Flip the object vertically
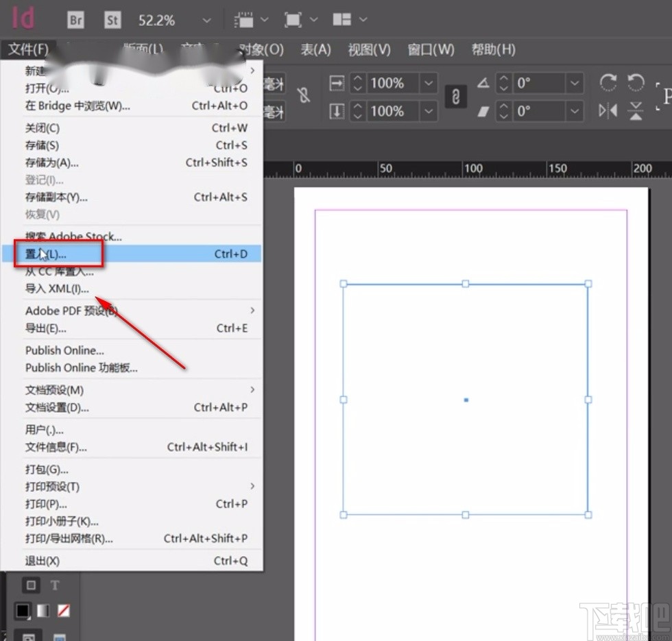 (x=636, y=111)
